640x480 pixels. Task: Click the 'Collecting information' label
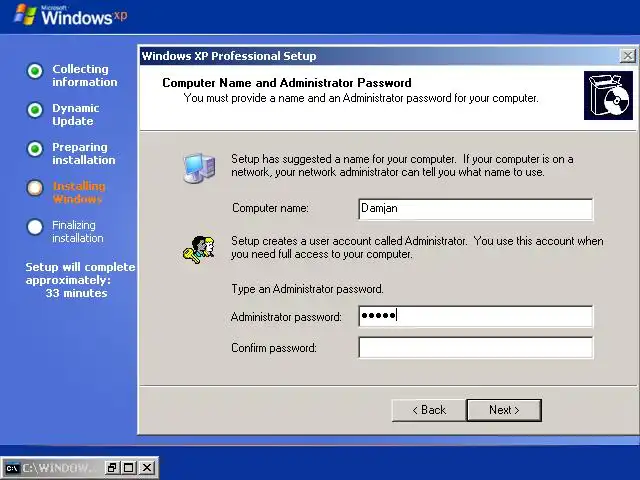(84, 76)
